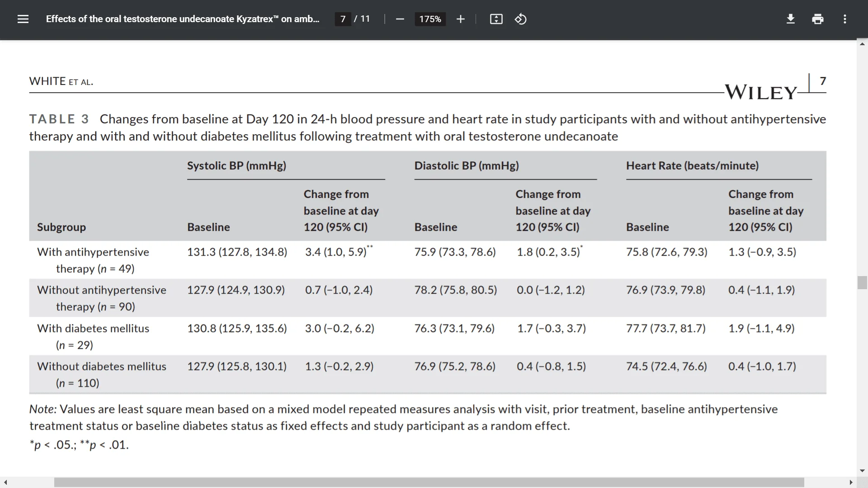Image resolution: width=868 pixels, height=488 pixels.
Task: Click the horizontal scrollbar left arrow
Action: click(x=5, y=483)
